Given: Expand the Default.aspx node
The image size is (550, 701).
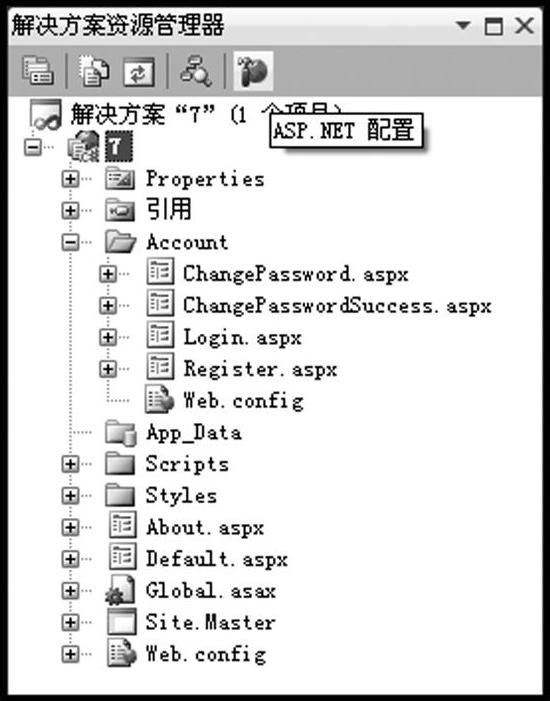Looking at the screenshot, I should tap(70, 559).
